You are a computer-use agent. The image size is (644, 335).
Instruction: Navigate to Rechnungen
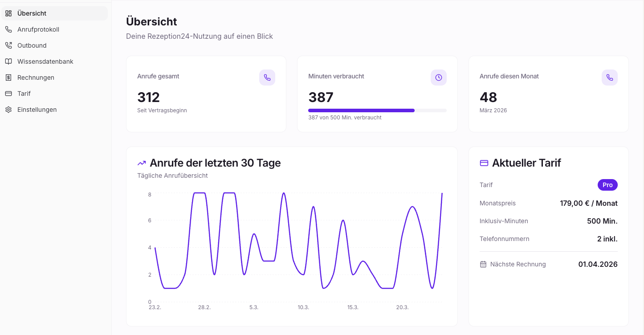(54, 78)
